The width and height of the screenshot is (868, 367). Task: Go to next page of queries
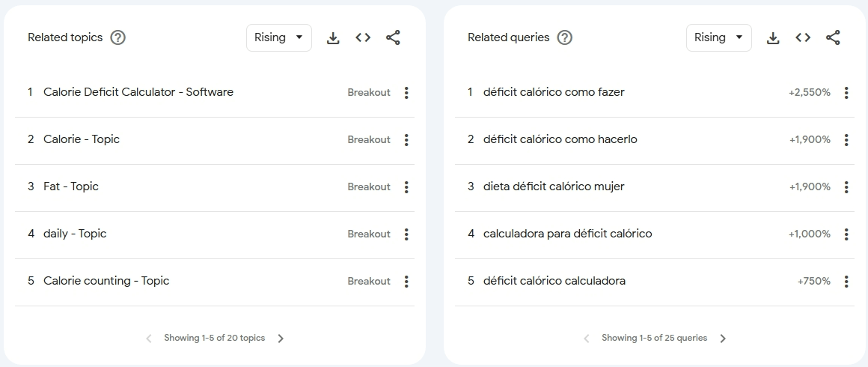point(723,339)
